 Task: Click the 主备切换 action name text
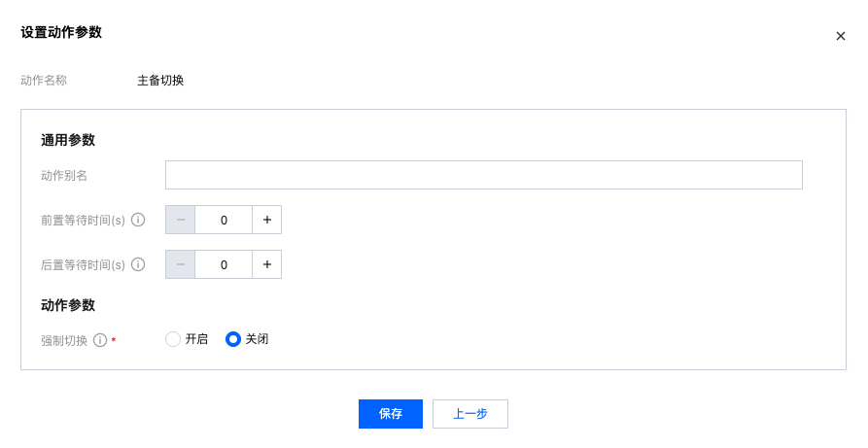(160, 81)
